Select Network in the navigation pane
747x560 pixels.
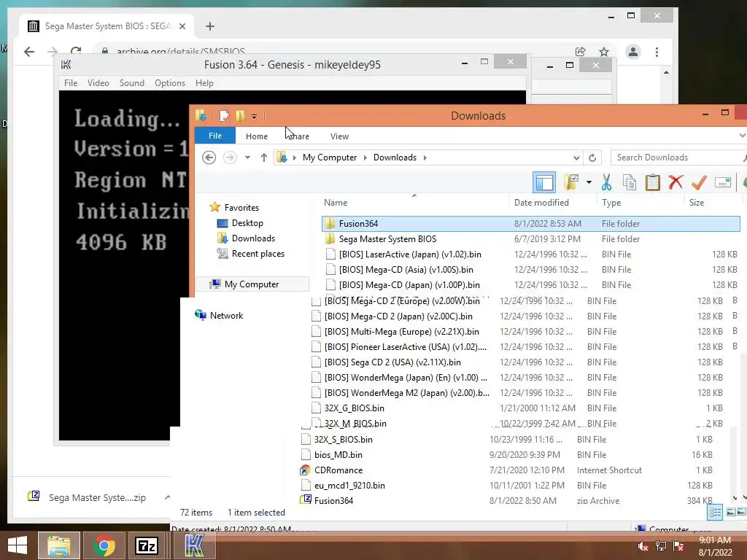pyautogui.click(x=226, y=315)
